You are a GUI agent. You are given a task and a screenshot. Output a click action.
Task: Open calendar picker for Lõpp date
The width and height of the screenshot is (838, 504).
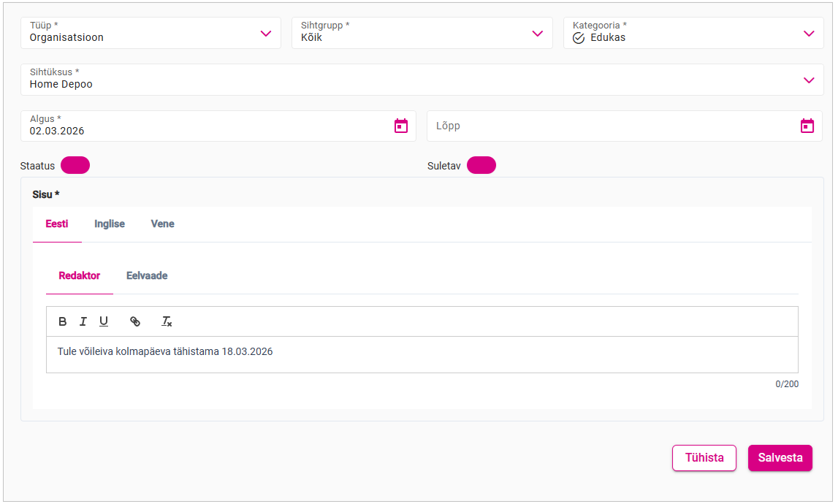coord(807,126)
